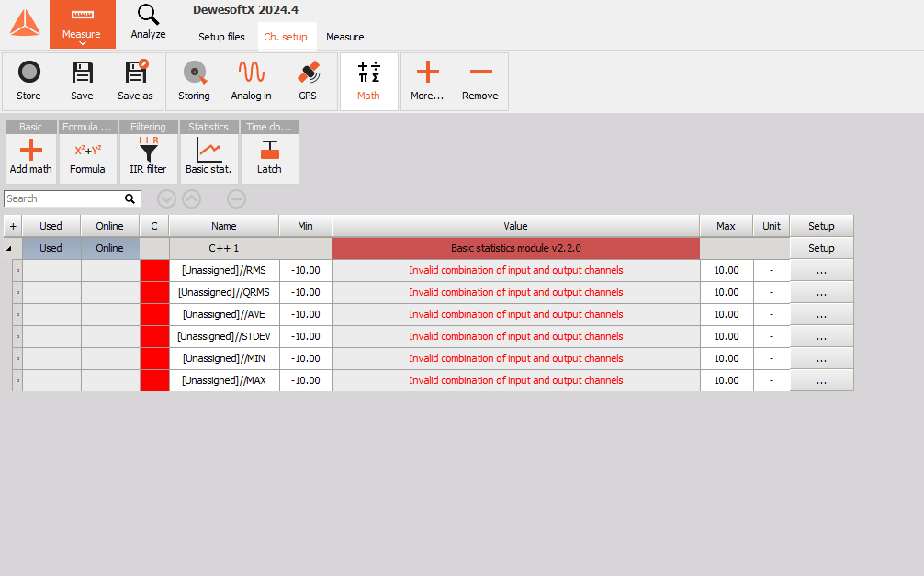Add Basic stat. module
Viewport: 924px width, 576px height.
pos(208,158)
